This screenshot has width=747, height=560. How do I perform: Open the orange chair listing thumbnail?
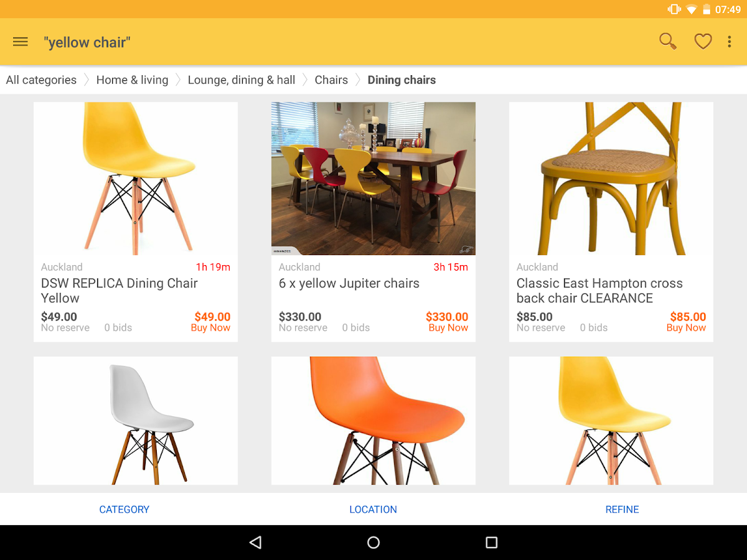click(374, 421)
